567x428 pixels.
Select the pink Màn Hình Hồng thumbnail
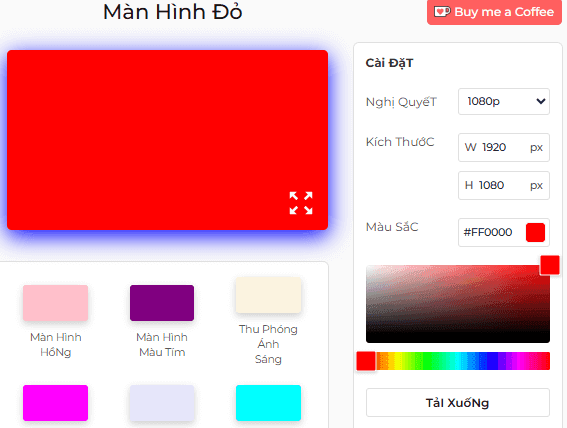tap(55, 303)
